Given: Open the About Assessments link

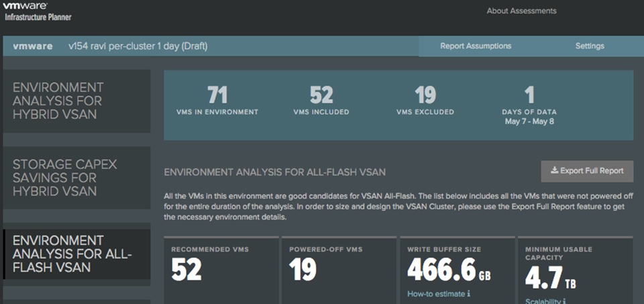Looking at the screenshot, I should point(522,11).
